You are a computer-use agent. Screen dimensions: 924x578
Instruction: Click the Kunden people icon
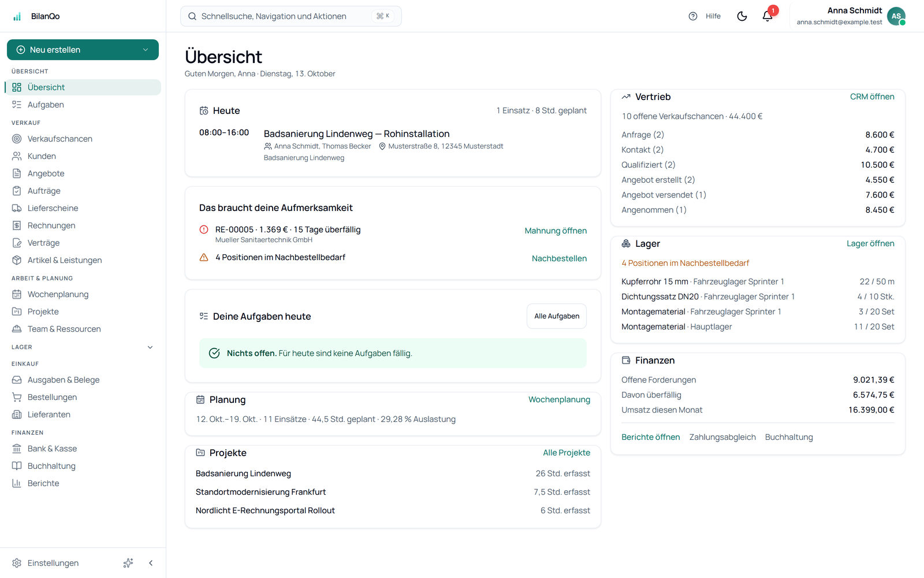coord(17,156)
